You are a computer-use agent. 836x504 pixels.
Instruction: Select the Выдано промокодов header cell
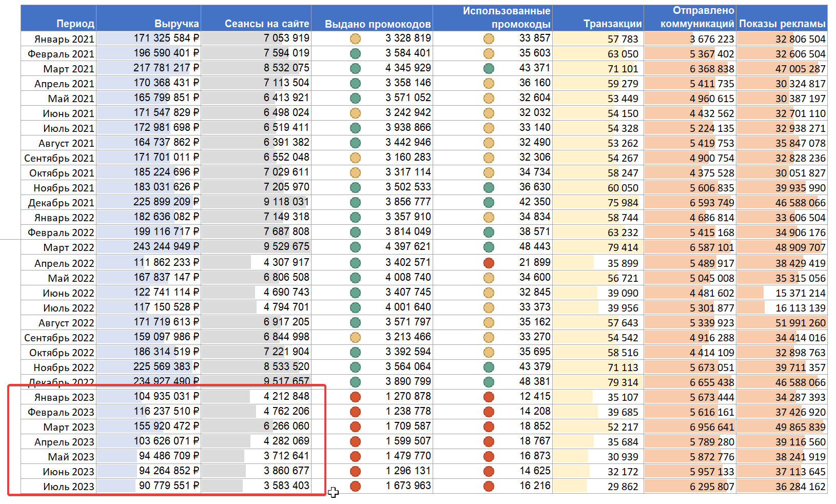[372, 18]
